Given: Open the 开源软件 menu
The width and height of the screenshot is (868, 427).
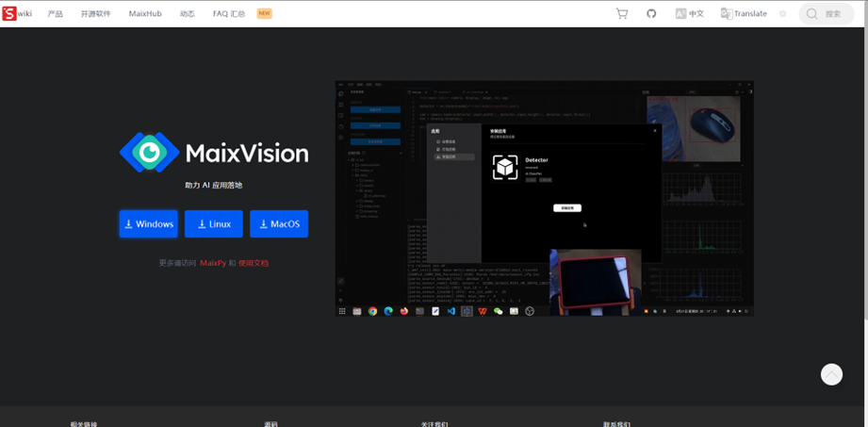Looking at the screenshot, I should (x=96, y=14).
